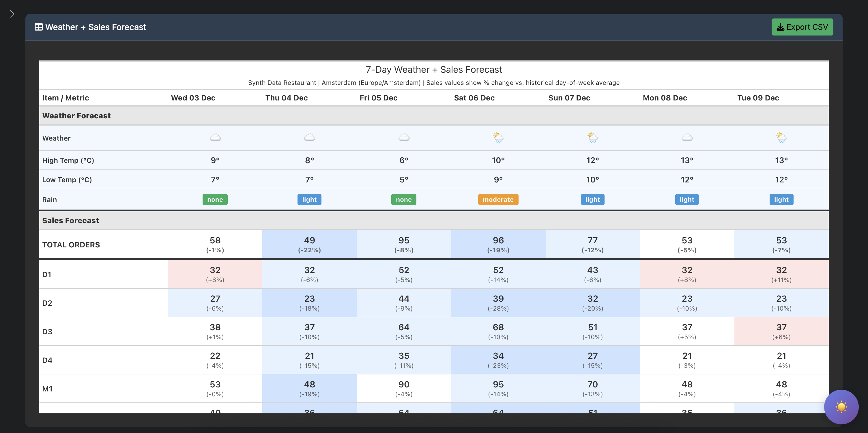Expand the sidebar with the top-left arrow
The height and width of the screenshot is (433, 868).
pos(12,14)
